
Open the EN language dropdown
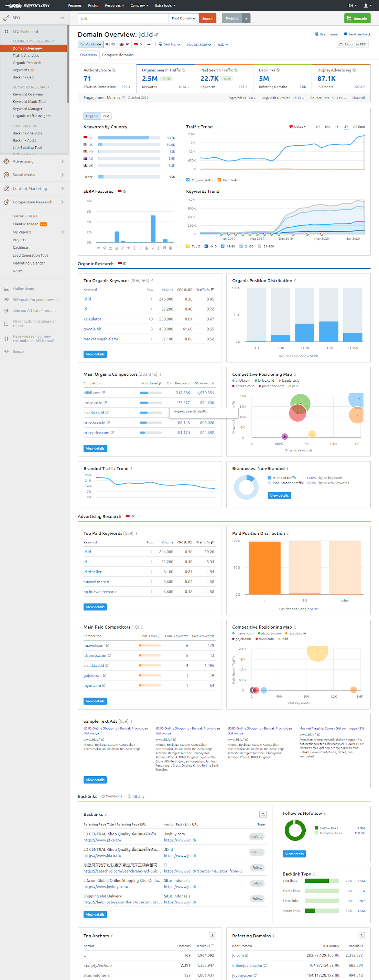tap(352, 6)
